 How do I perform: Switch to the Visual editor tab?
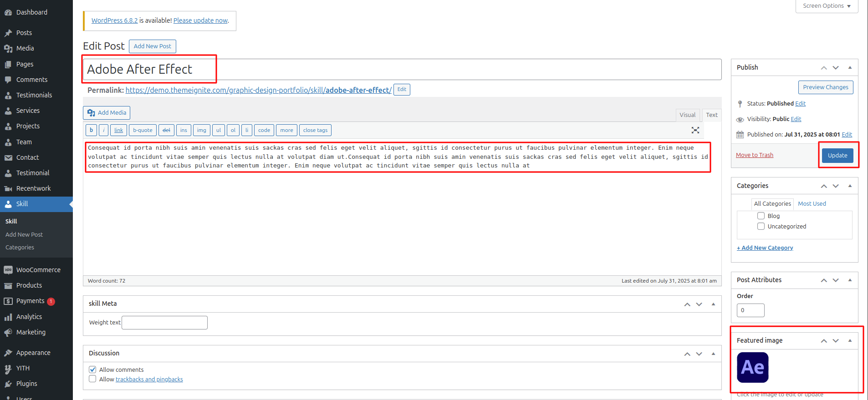point(687,115)
